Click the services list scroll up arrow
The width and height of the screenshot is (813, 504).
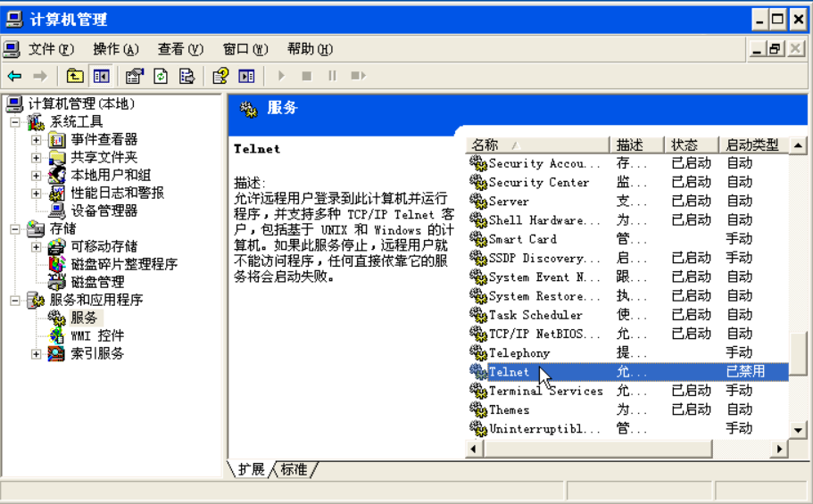point(798,145)
